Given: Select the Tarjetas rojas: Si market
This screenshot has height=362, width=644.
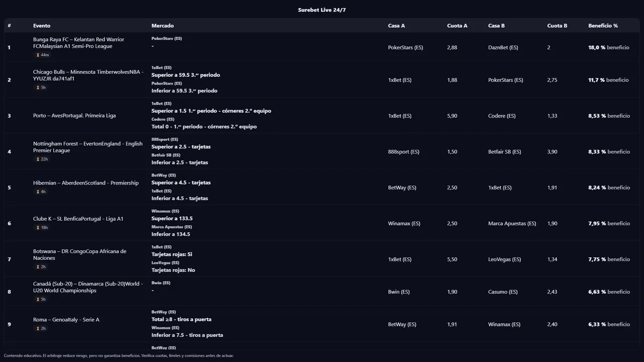Looking at the screenshot, I should pyautogui.click(x=172, y=254).
